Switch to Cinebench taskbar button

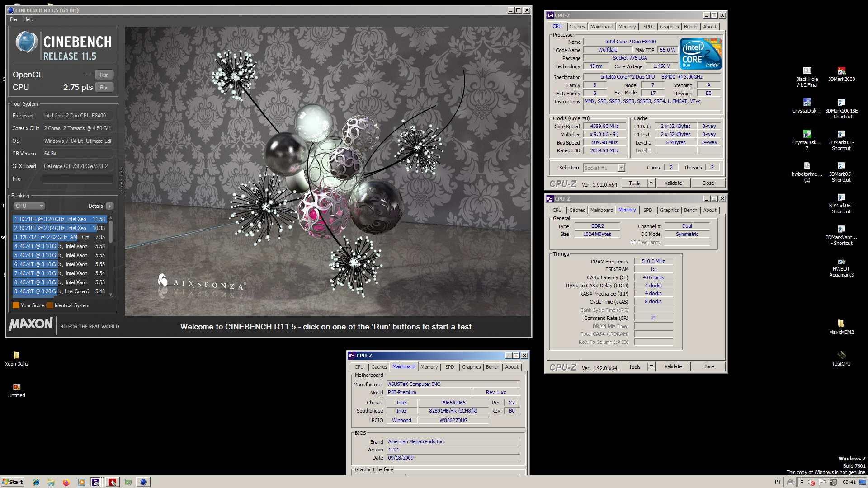click(143, 482)
